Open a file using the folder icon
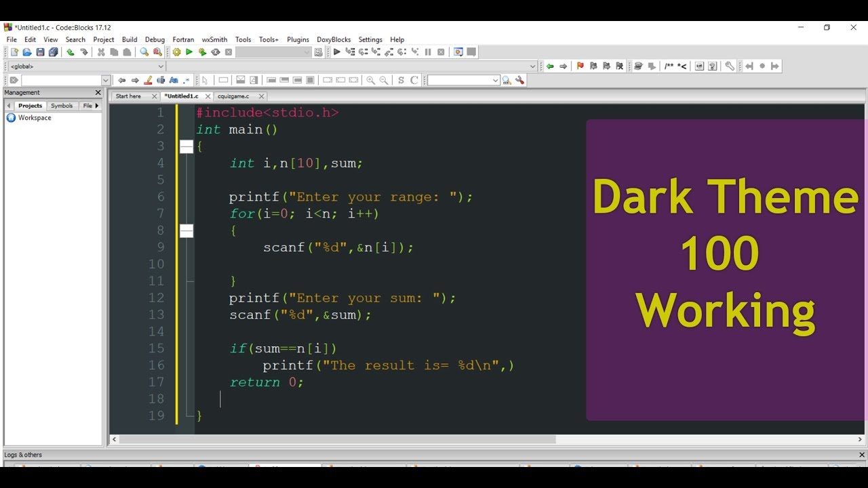868x488 pixels. tap(27, 52)
